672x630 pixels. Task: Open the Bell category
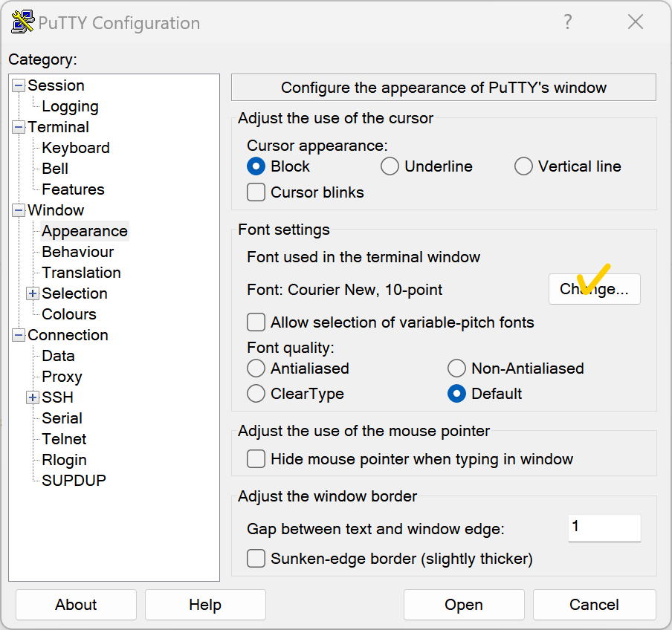55,169
